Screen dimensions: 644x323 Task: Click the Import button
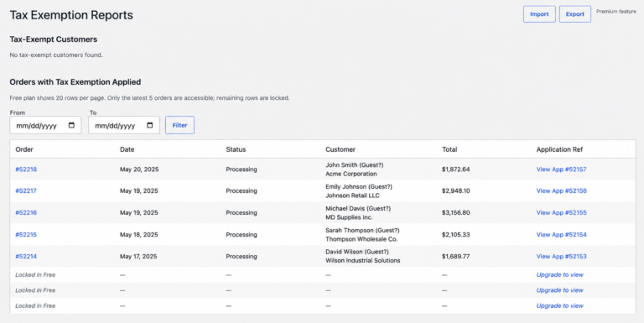[x=539, y=14]
